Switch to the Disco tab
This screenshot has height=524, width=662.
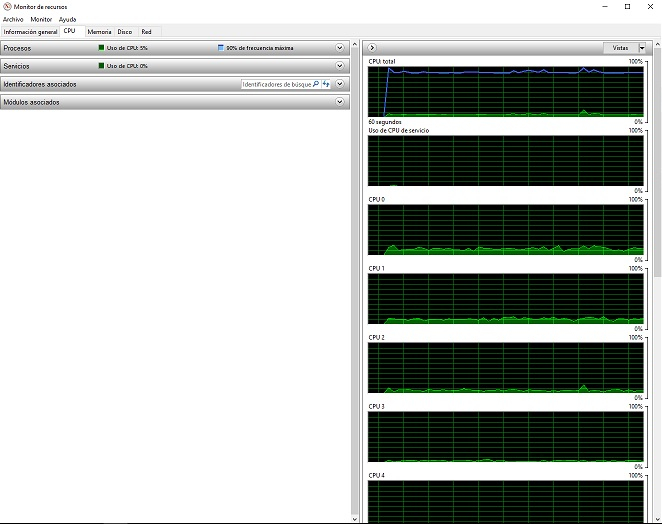[125, 32]
